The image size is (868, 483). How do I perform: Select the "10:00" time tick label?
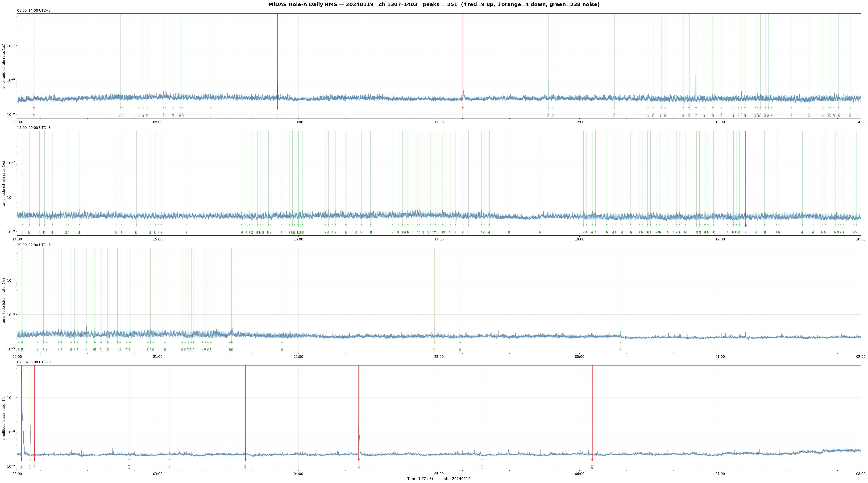(x=298, y=122)
